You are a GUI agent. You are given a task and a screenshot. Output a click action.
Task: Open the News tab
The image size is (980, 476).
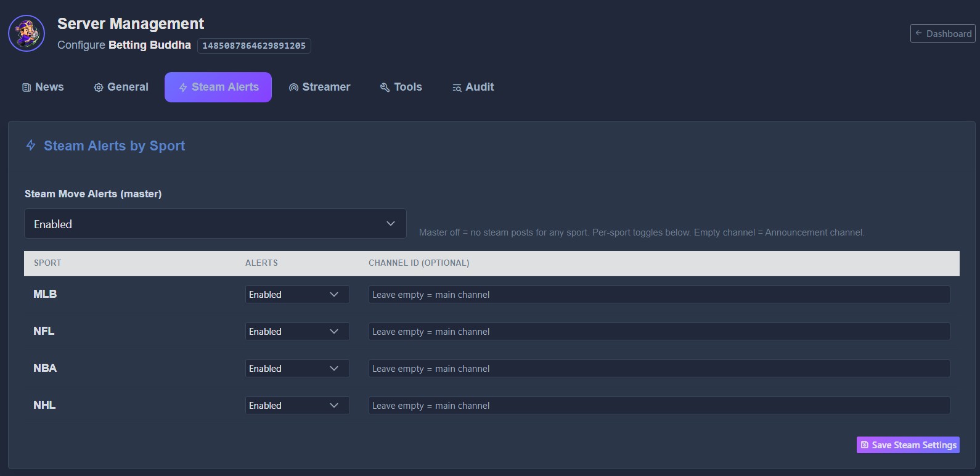[x=43, y=87]
